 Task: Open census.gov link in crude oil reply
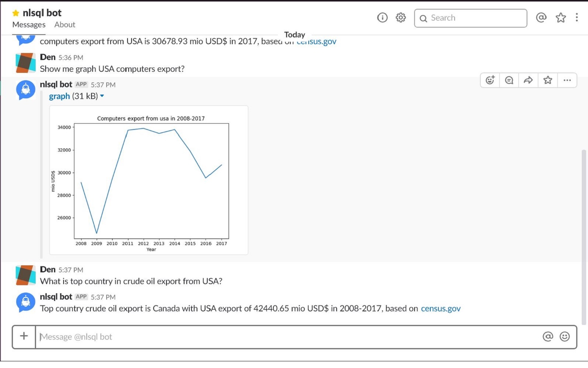pyautogui.click(x=440, y=308)
